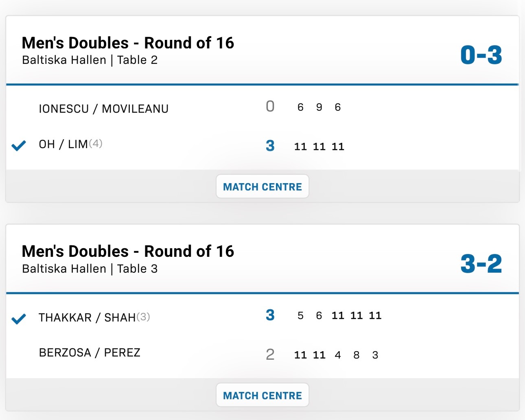Open Match Centre for the Table 2 match
Screen dimensions: 525x420
[x=262, y=187]
